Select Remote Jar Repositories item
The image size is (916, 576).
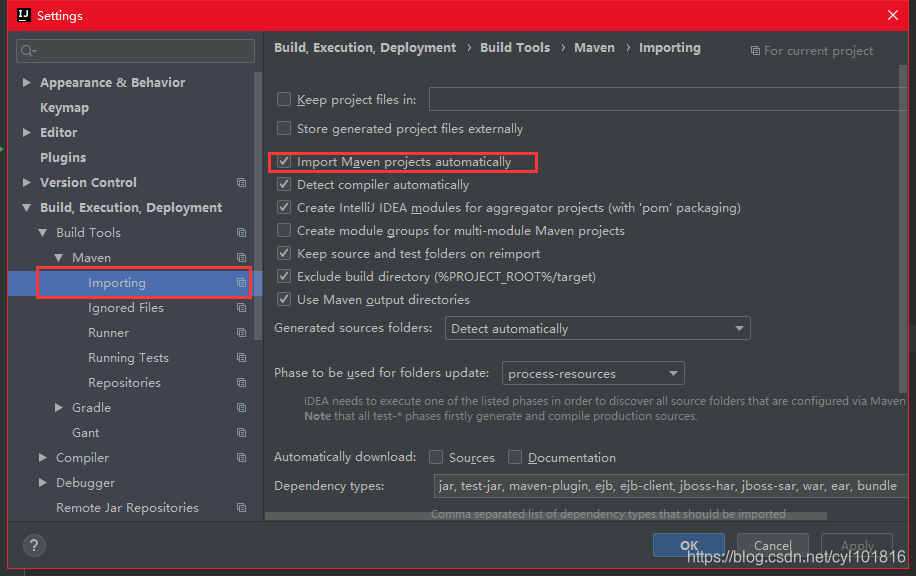click(127, 508)
